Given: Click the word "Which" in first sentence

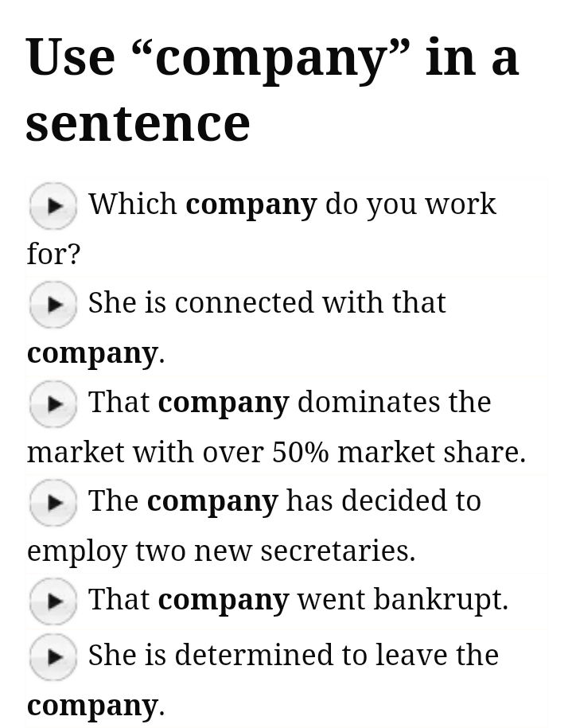Looking at the screenshot, I should [133, 204].
